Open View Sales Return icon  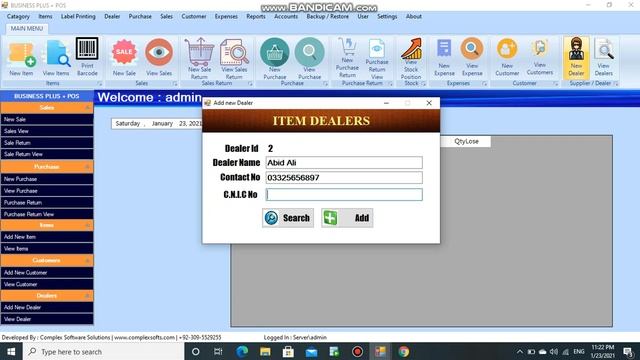[x=234, y=58]
